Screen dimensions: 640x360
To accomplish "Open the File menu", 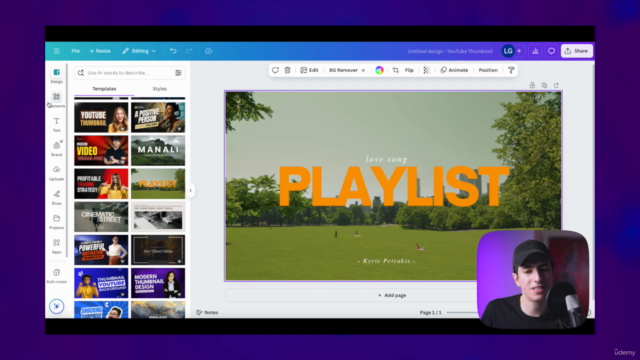I will pyautogui.click(x=76, y=51).
